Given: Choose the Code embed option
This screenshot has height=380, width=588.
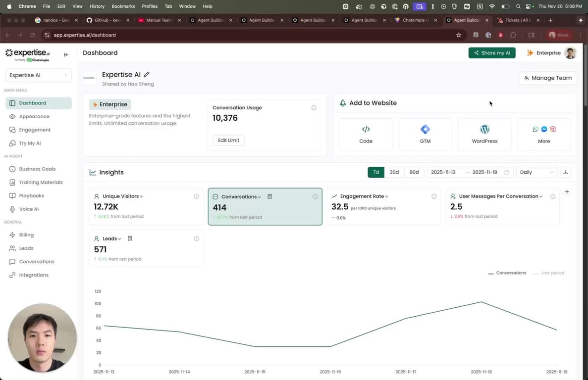Looking at the screenshot, I should [x=366, y=135].
